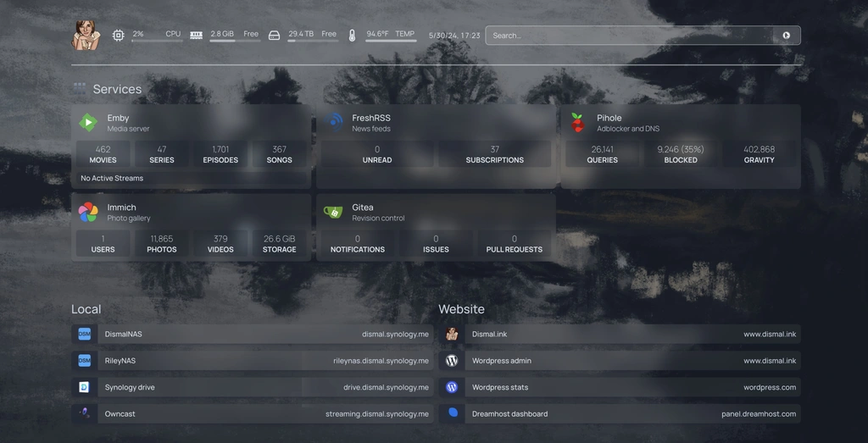Viewport: 868px width, 443px height.
Task: Open the Synology drive bookmark
Action: [x=253, y=387]
